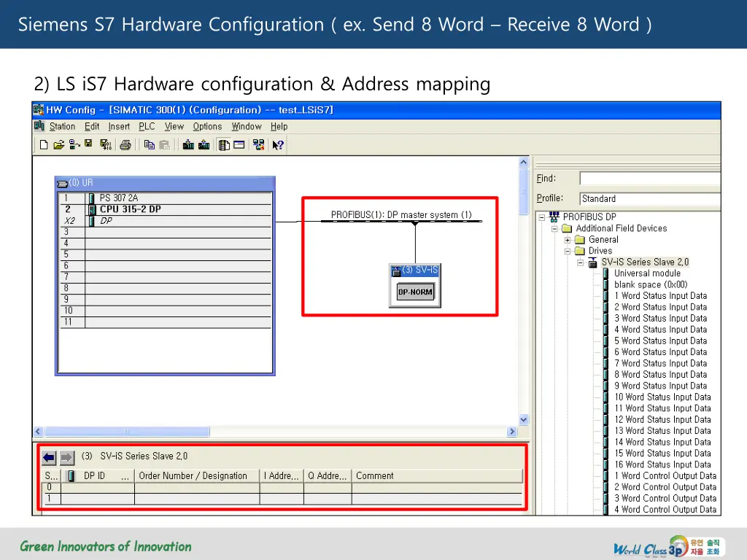Select empty rack slot 4
The width and height of the screenshot is (747, 560).
(x=165, y=244)
